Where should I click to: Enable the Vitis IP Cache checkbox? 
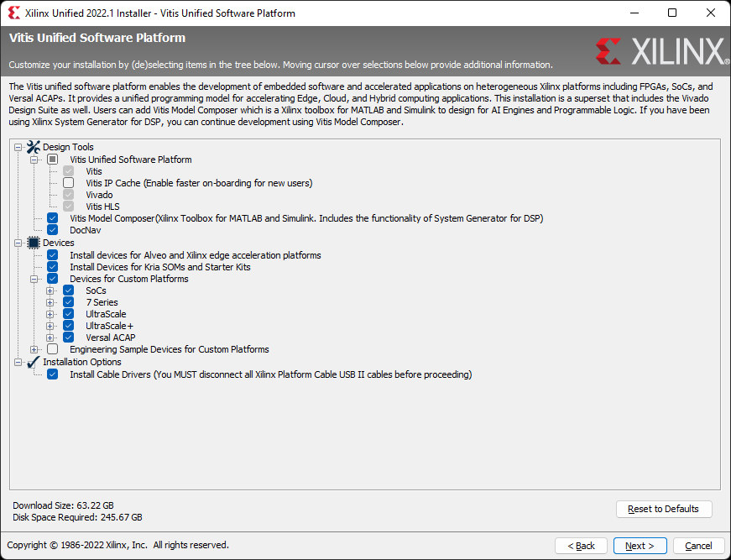point(69,183)
